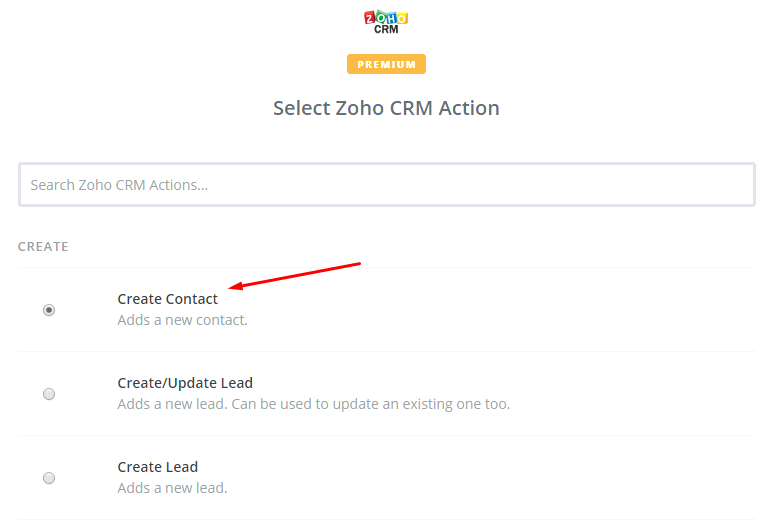Click the green O block in Zoho logo
Viewport: 774px width, 520px height.
(380, 17)
